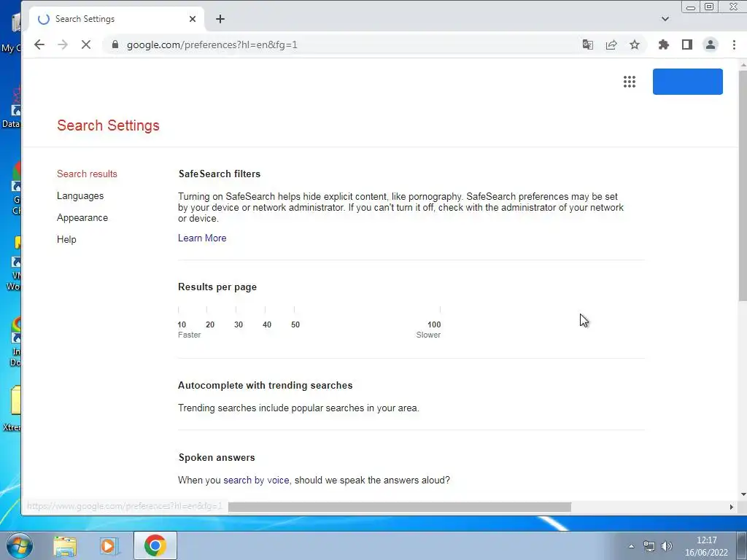Open the Search results settings section
This screenshot has height=560, width=747.
pos(88,174)
